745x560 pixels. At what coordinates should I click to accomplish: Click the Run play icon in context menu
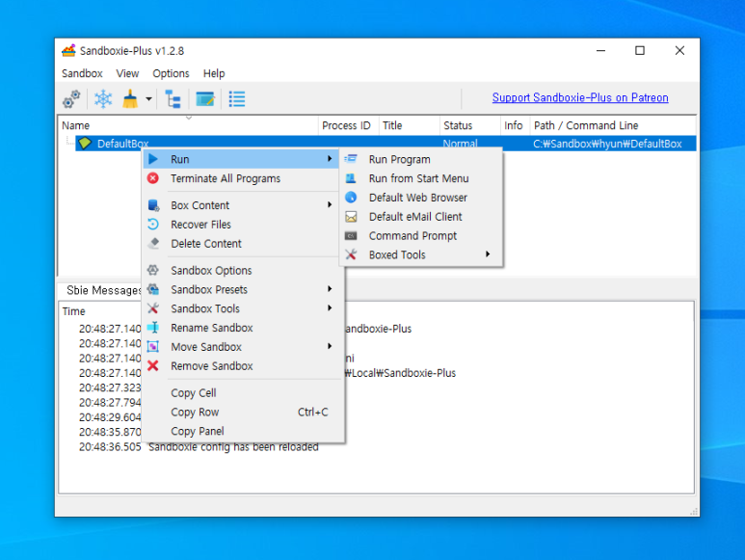click(x=153, y=159)
